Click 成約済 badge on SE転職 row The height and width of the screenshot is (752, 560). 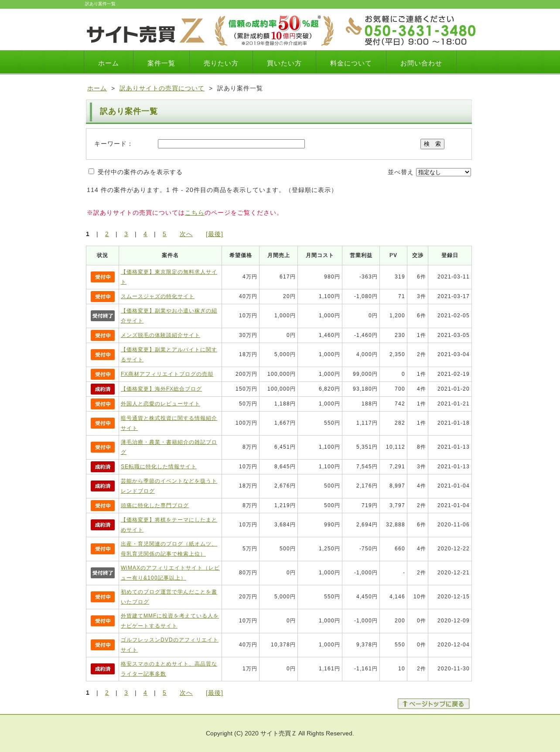[x=102, y=467]
